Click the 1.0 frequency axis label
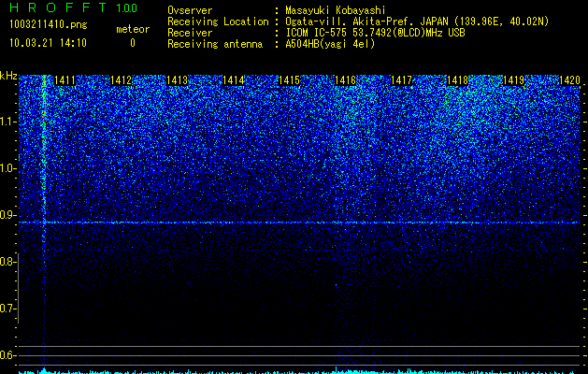Viewport: 588px width, 374px height. click(x=7, y=168)
